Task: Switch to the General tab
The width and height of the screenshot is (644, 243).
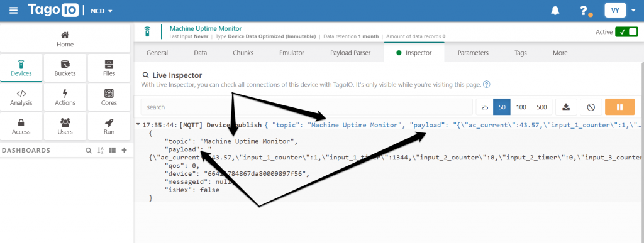Action: point(157,53)
